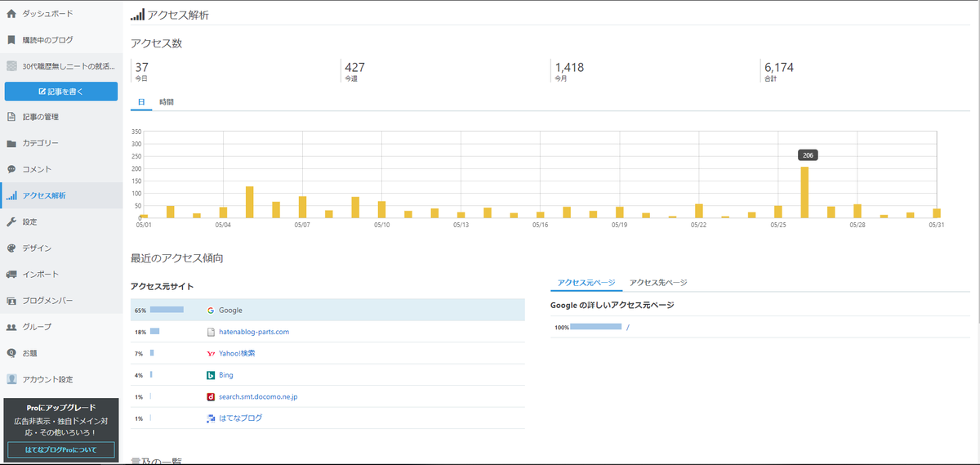
Task: Open the コメント section
Action: point(37,169)
